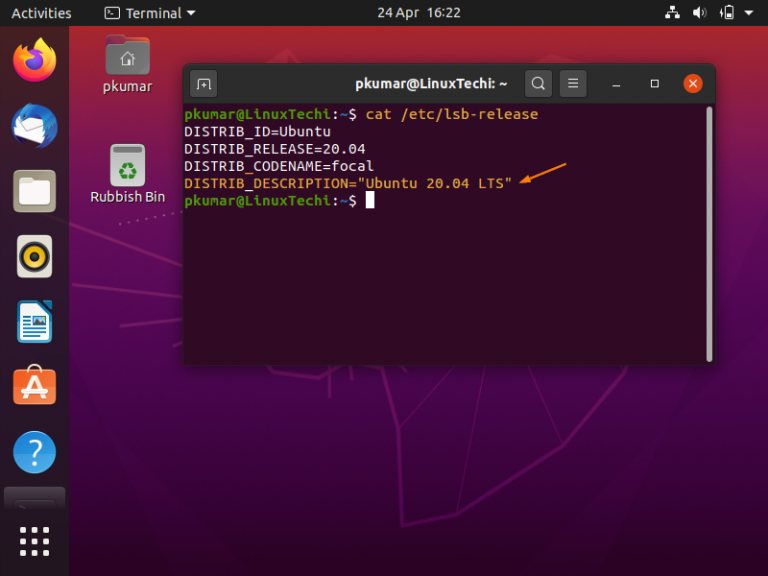Screen dimensions: 768x576
Task: Open the terminal hamburger menu
Action: coord(572,83)
